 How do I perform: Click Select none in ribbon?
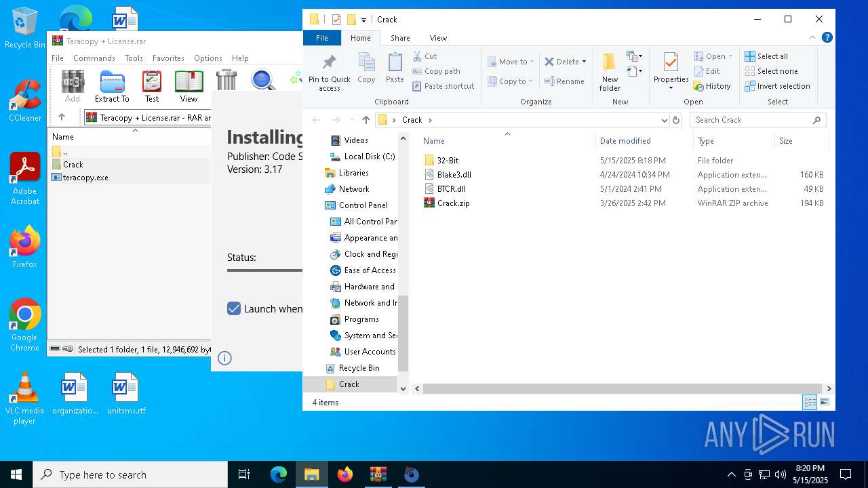pyautogui.click(x=771, y=71)
